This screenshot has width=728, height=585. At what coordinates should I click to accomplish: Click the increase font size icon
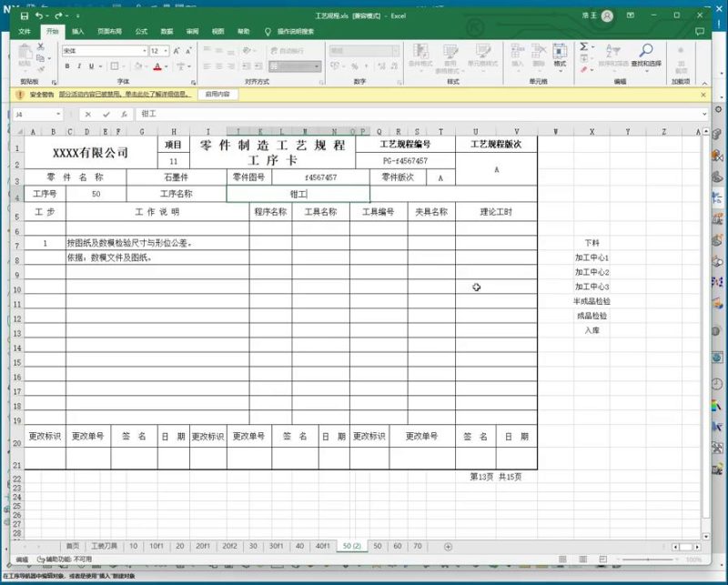(x=177, y=51)
